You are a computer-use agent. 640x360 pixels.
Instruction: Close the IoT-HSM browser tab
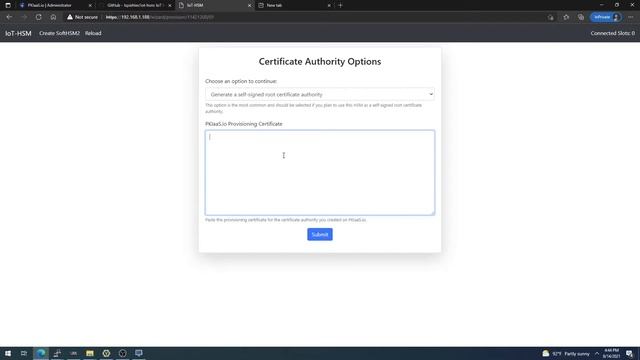pyautogui.click(x=249, y=5)
